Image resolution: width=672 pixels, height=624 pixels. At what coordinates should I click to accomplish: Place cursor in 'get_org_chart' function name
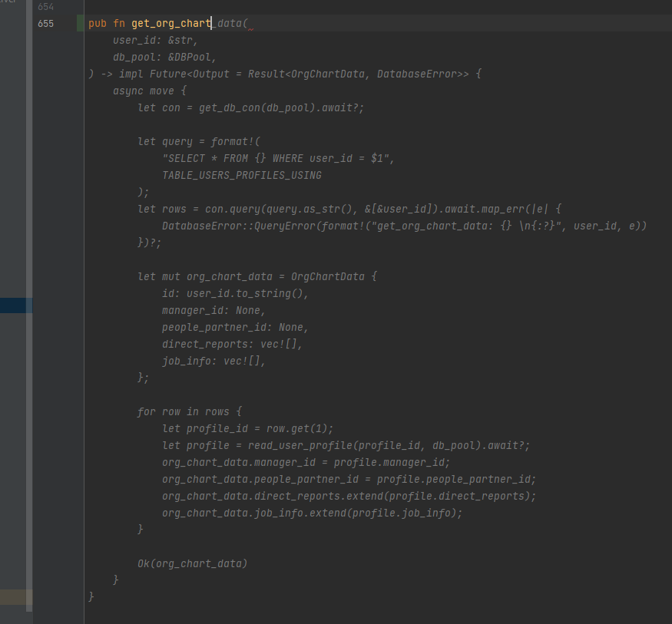[171, 24]
